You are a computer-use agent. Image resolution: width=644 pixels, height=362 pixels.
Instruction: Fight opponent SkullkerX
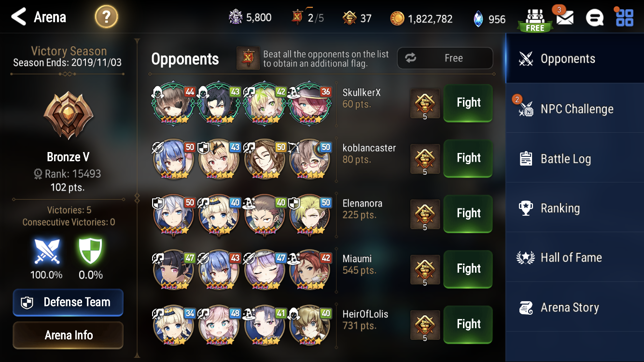468,102
